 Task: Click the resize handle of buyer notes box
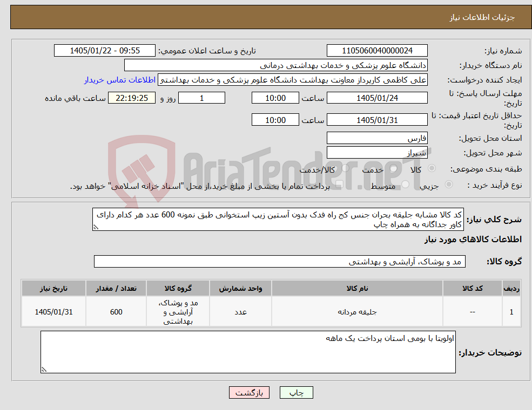click(x=44, y=370)
